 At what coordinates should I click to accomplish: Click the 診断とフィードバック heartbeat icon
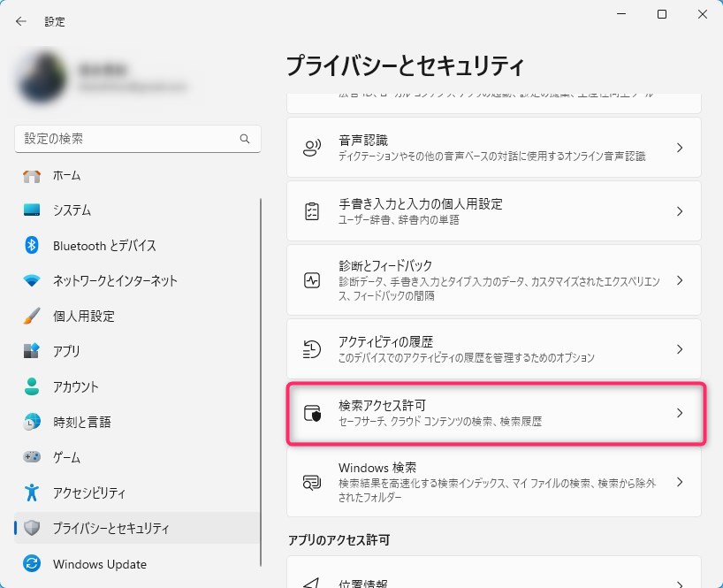click(311, 280)
